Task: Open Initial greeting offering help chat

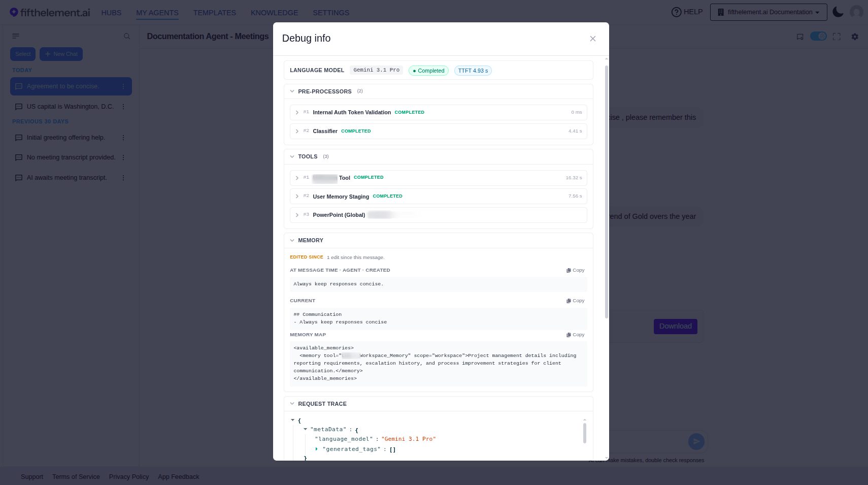Action: (x=71, y=138)
